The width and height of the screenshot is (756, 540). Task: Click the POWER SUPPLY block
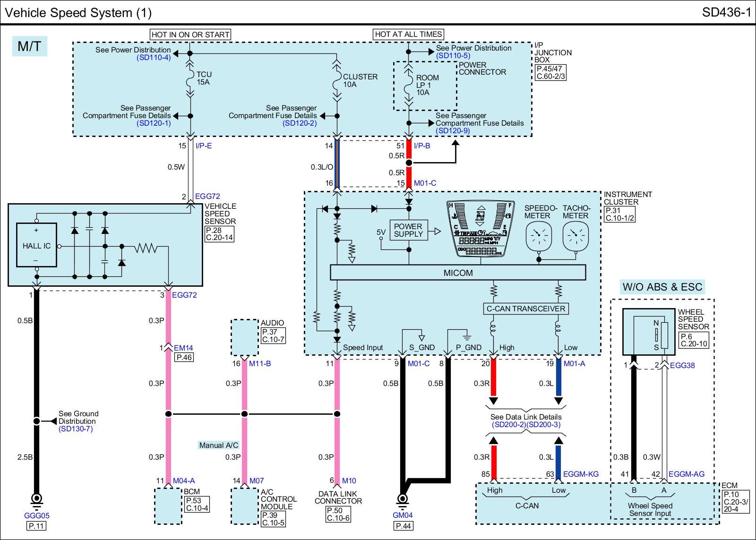pos(408,231)
